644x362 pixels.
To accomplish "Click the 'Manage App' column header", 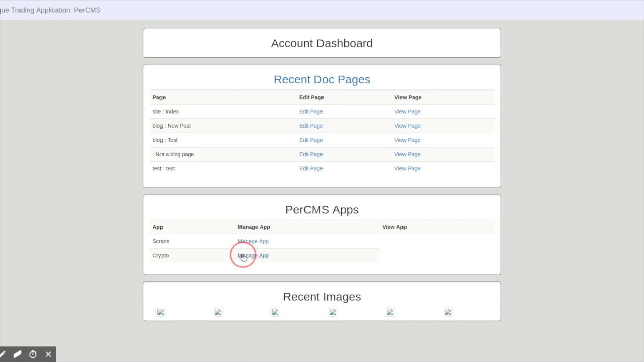I will point(254,227).
